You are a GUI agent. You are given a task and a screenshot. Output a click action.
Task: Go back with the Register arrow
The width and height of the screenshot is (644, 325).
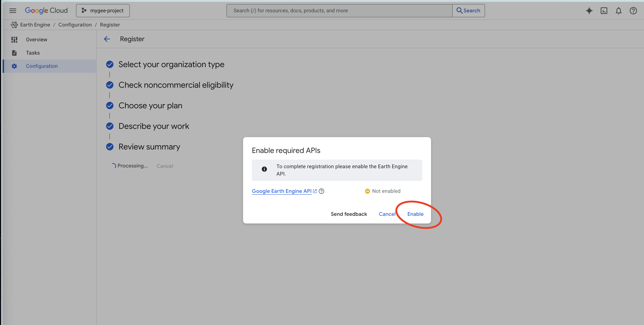107,39
